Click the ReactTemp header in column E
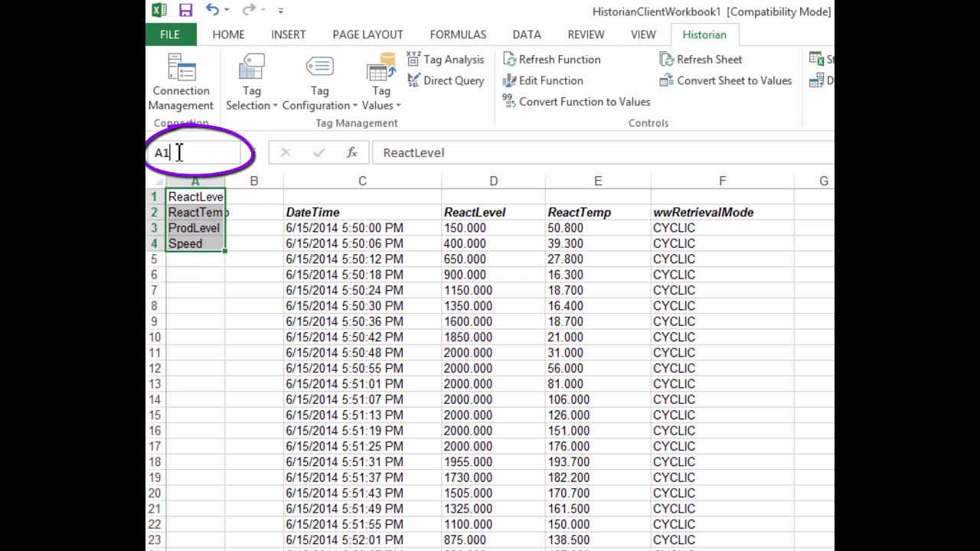The width and height of the screenshot is (980, 551). pos(598,212)
